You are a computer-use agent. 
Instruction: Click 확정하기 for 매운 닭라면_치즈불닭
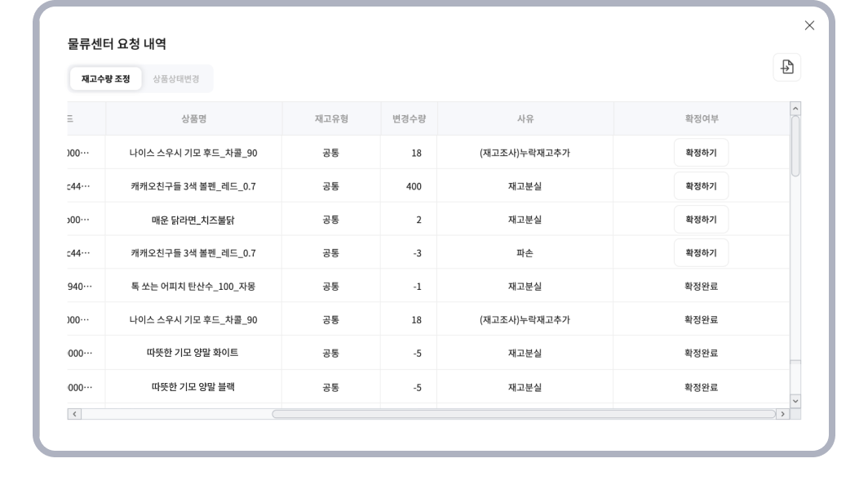[701, 220]
